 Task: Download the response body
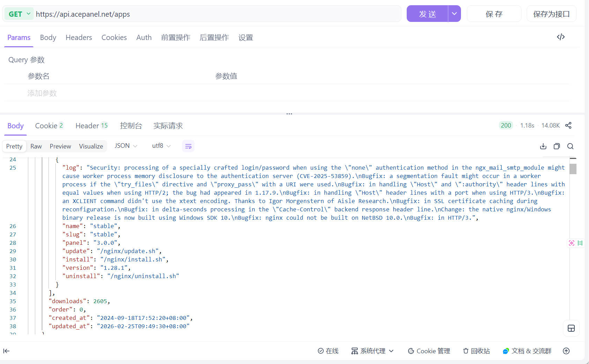click(x=543, y=146)
